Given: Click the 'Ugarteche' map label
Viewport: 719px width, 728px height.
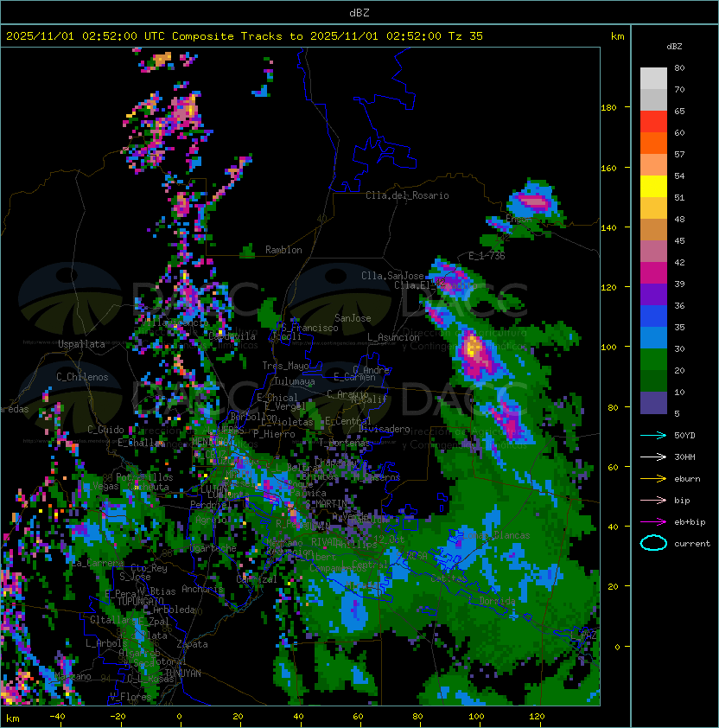Looking at the screenshot, I should [x=213, y=548].
